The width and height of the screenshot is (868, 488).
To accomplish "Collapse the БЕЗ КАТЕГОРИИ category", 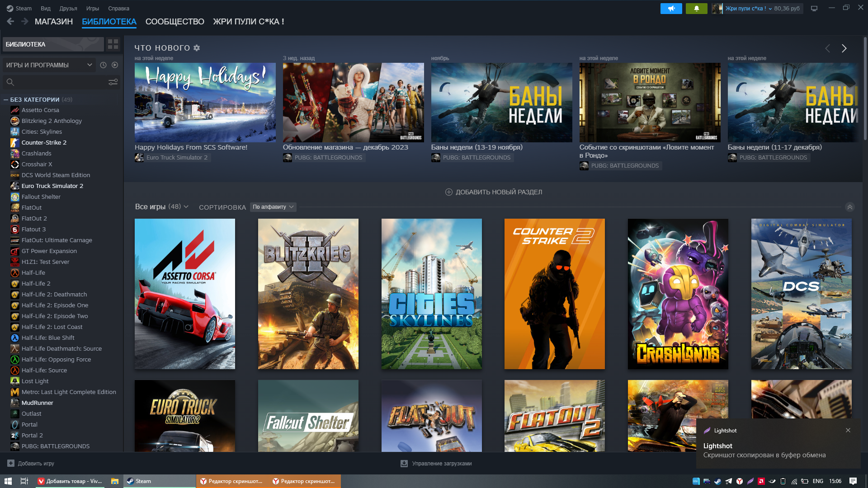I will point(6,99).
